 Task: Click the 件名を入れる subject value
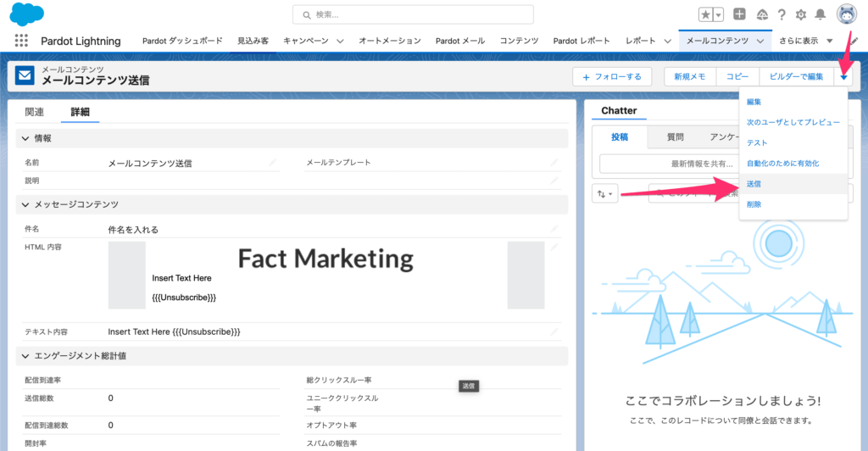coord(133,230)
